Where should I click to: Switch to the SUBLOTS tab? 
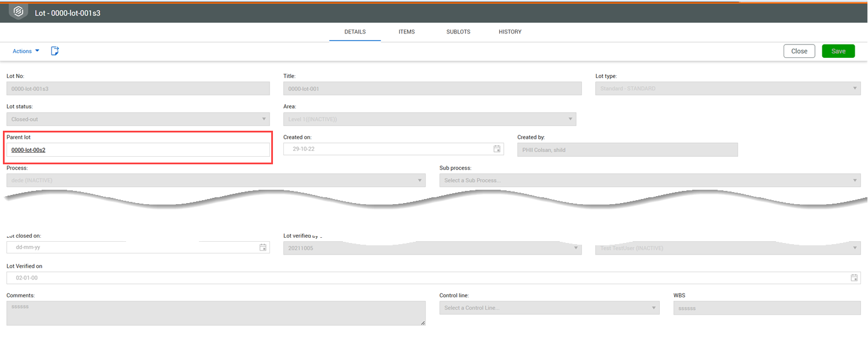[x=458, y=32]
